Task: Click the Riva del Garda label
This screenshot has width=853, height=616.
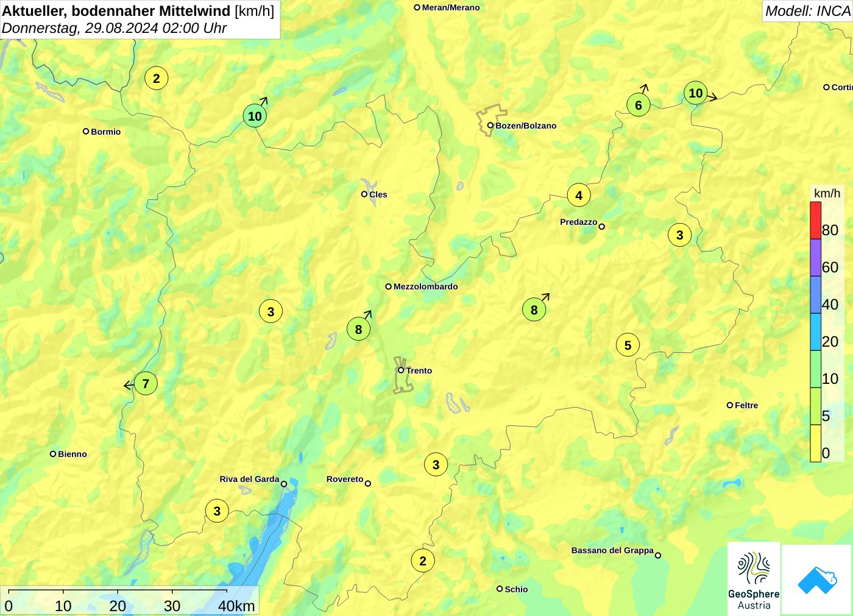Action: [249, 479]
